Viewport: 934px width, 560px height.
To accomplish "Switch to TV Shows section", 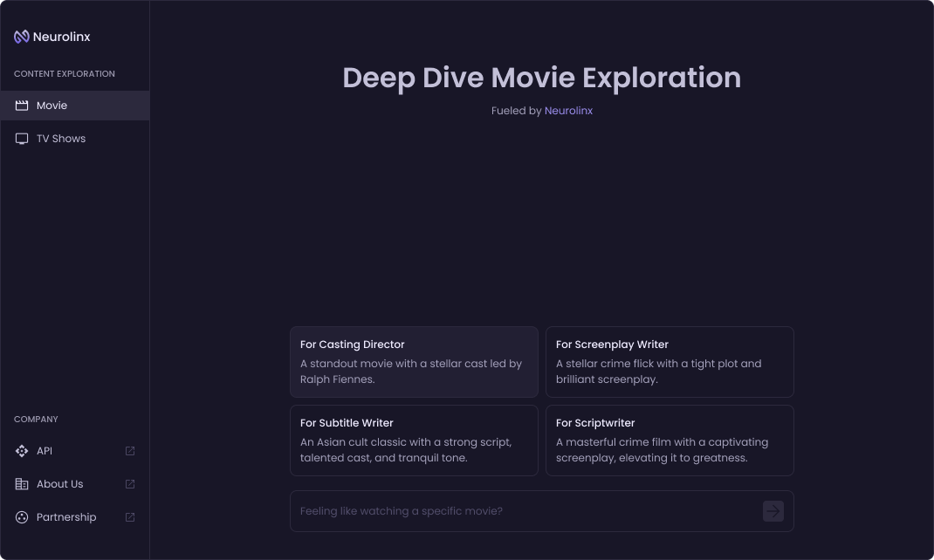I will tap(61, 139).
